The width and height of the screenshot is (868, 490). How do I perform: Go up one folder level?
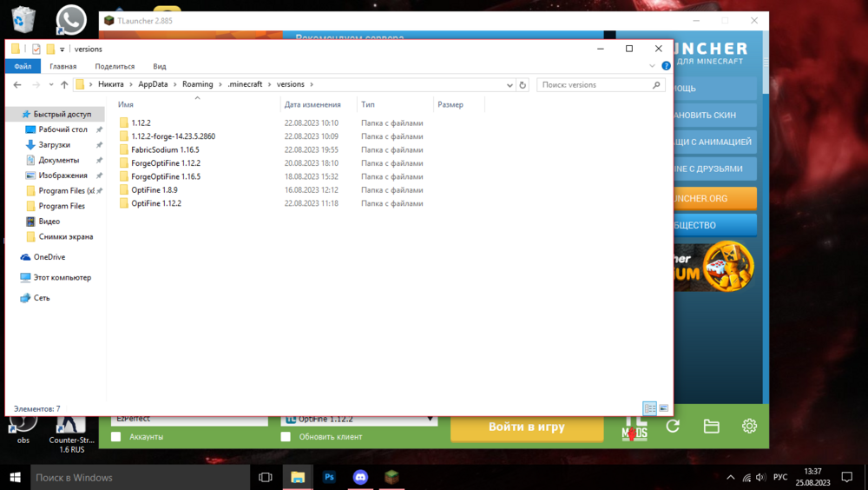tap(64, 85)
